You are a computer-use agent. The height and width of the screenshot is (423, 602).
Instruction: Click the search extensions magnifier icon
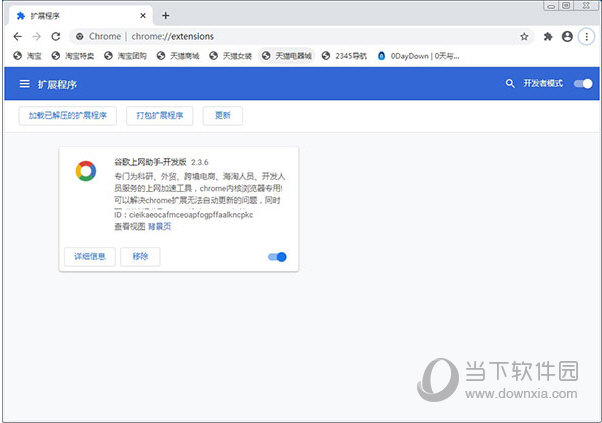click(x=510, y=83)
